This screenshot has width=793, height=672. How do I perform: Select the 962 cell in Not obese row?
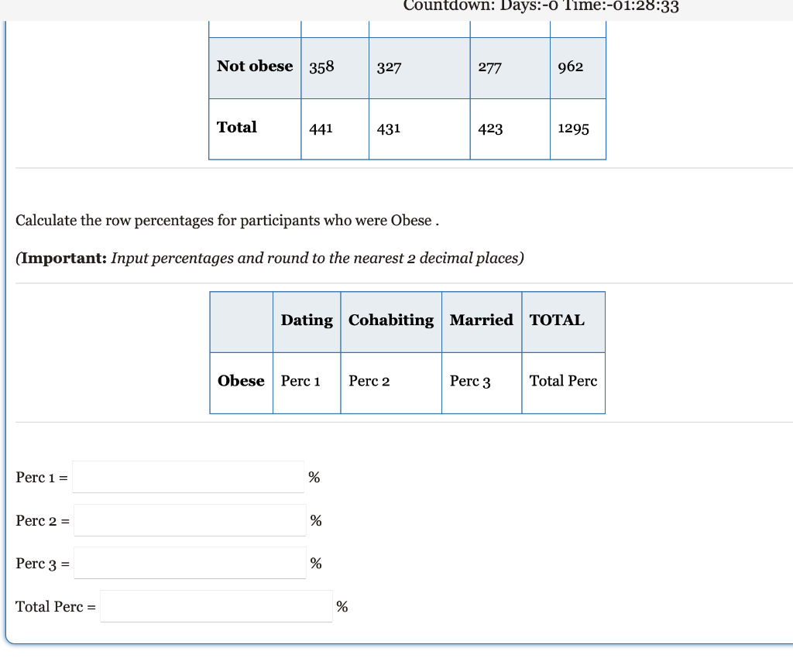click(578, 68)
